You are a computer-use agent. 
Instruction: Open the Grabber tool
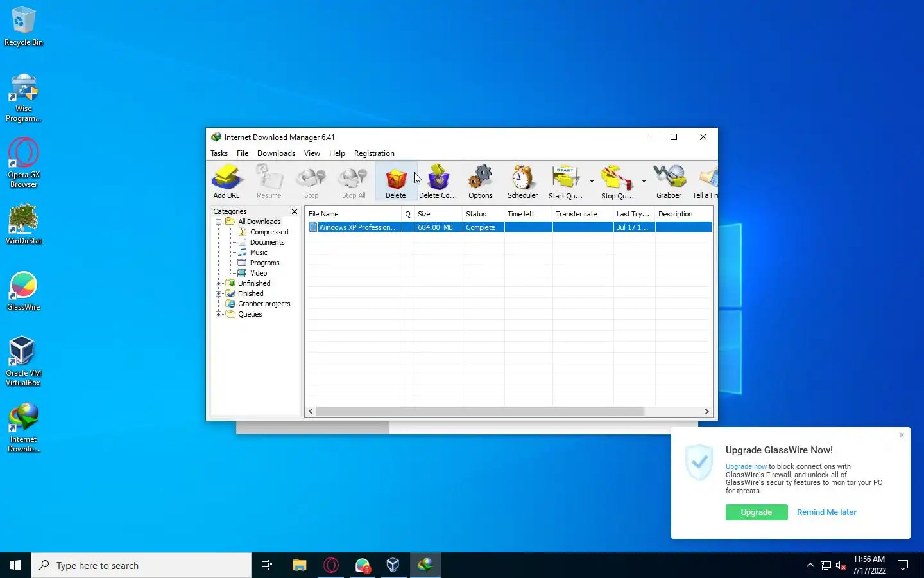[x=669, y=181]
